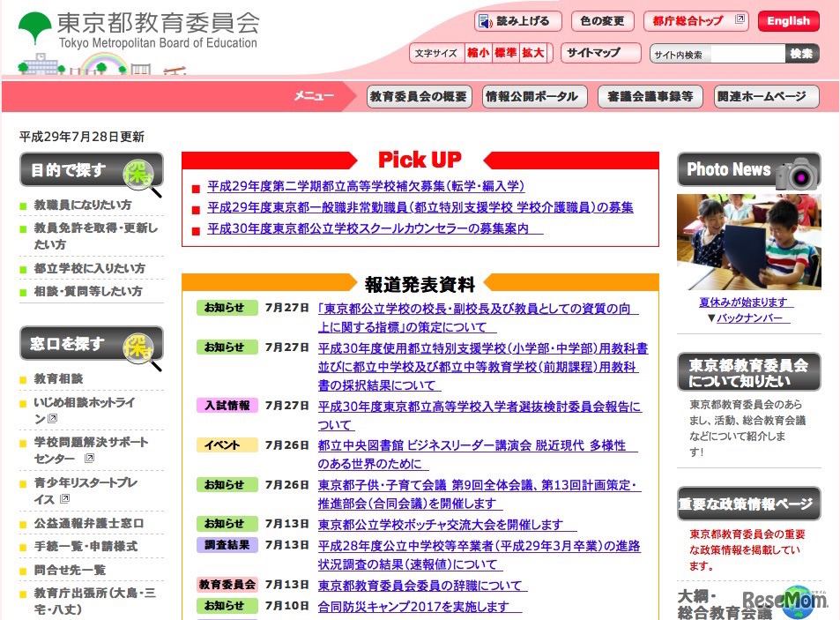Select 標準 text size option
The image size is (840, 620).
coord(505,53)
